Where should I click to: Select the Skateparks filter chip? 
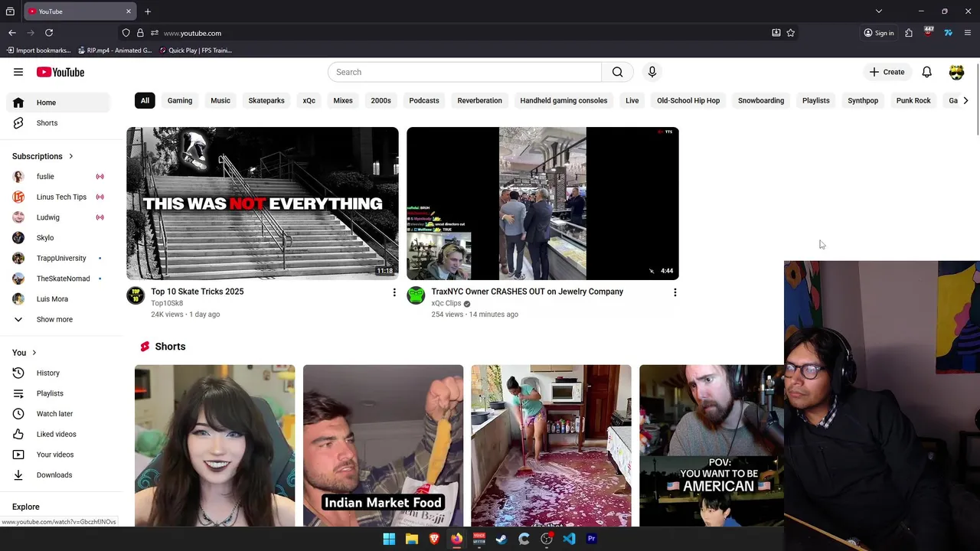coord(266,100)
